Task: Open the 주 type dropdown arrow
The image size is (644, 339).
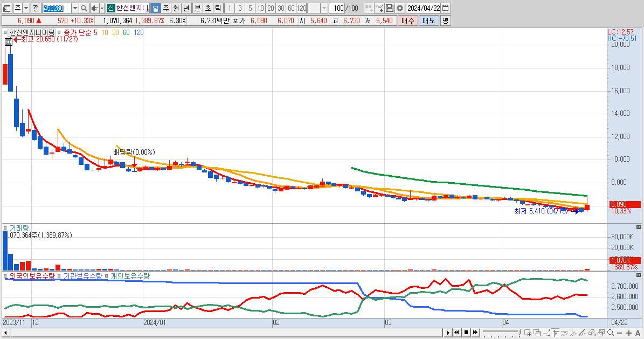Action: (x=26, y=8)
